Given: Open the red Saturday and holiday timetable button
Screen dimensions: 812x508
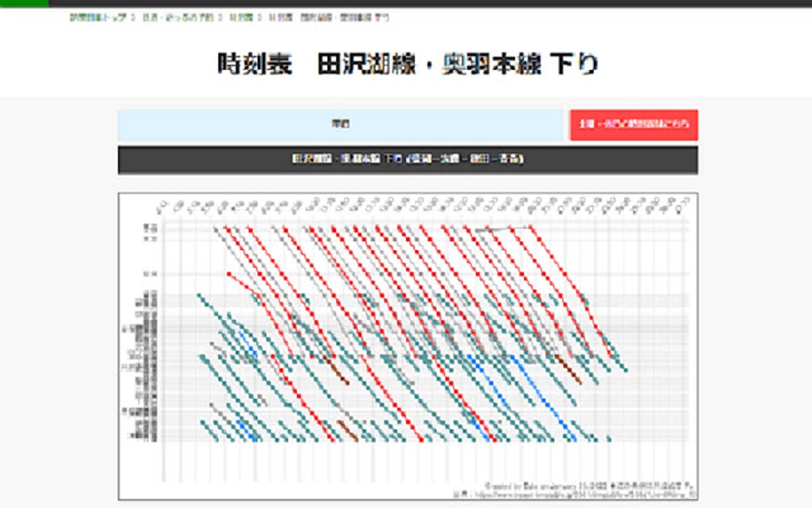Looking at the screenshot, I should [x=634, y=125].
